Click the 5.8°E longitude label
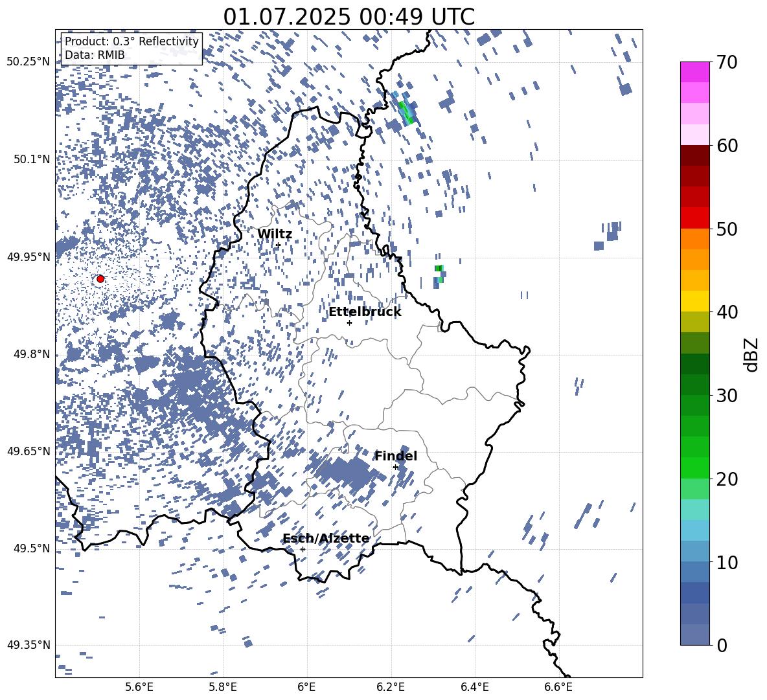The width and height of the screenshot is (767, 700). [x=223, y=688]
